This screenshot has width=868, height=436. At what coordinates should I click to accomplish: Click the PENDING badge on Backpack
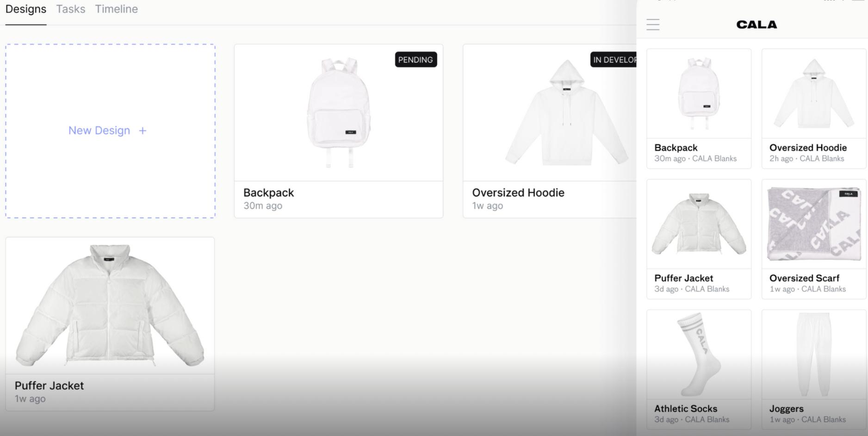tap(415, 60)
